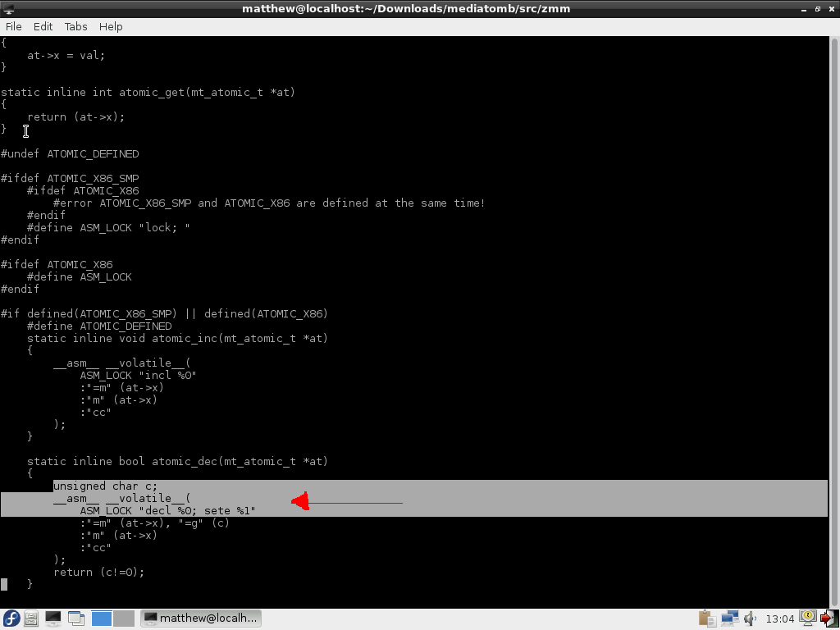This screenshot has width=840, height=630.
Task: Click the 13:04 panel clock
Action: pyautogui.click(x=779, y=619)
